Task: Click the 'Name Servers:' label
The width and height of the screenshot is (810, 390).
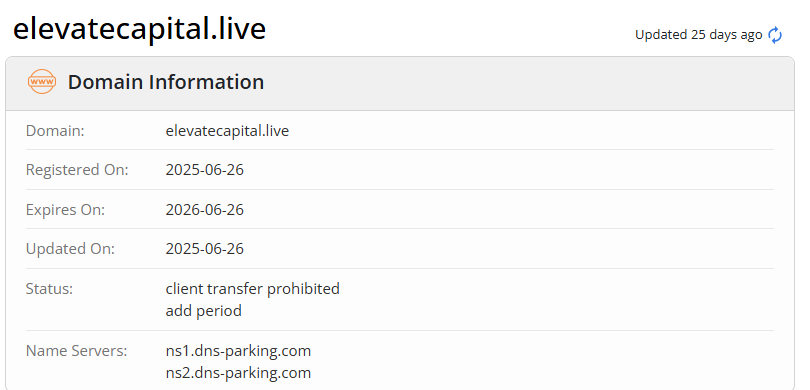Action: click(76, 351)
